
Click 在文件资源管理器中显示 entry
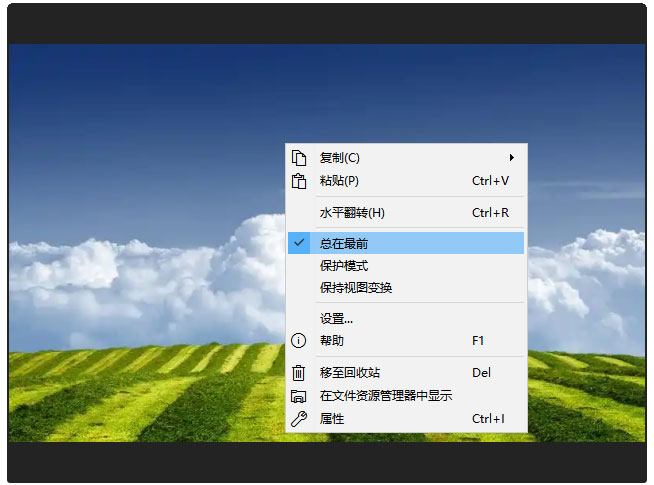click(406, 395)
